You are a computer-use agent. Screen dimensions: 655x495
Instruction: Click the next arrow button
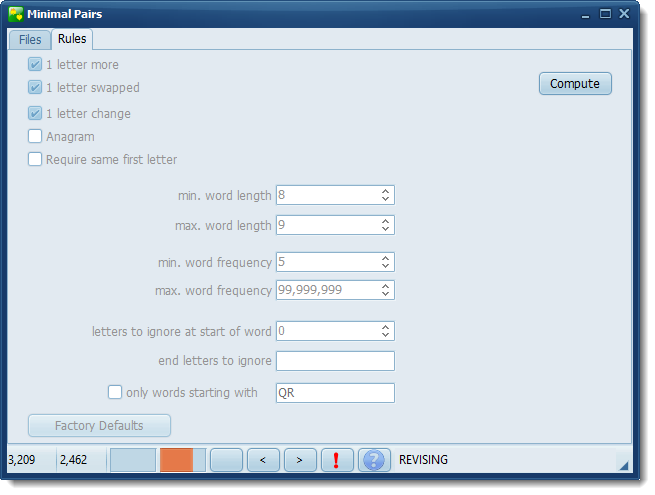tap(300, 460)
